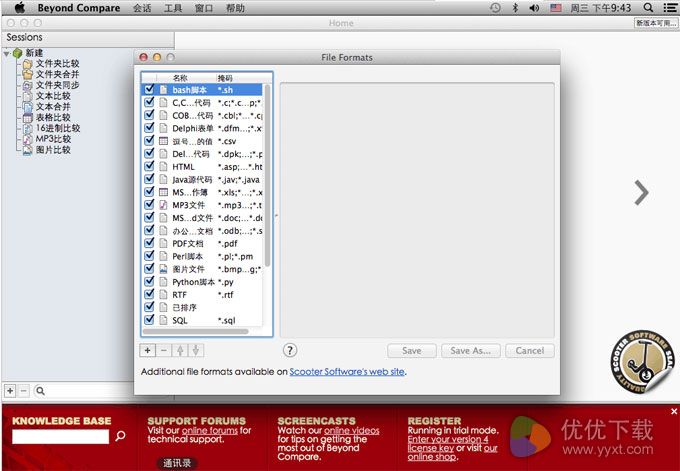Click the 文件夹比较 folder compare icon

[x=28, y=64]
